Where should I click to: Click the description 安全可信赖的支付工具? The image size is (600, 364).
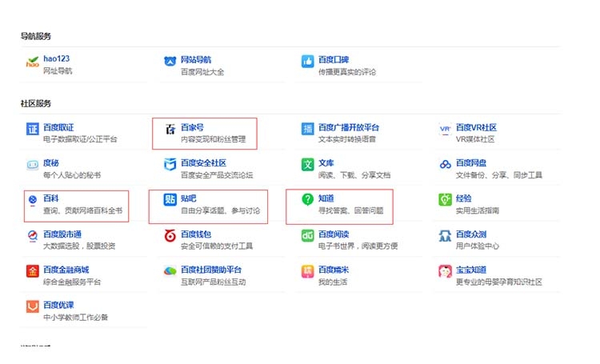pos(217,246)
